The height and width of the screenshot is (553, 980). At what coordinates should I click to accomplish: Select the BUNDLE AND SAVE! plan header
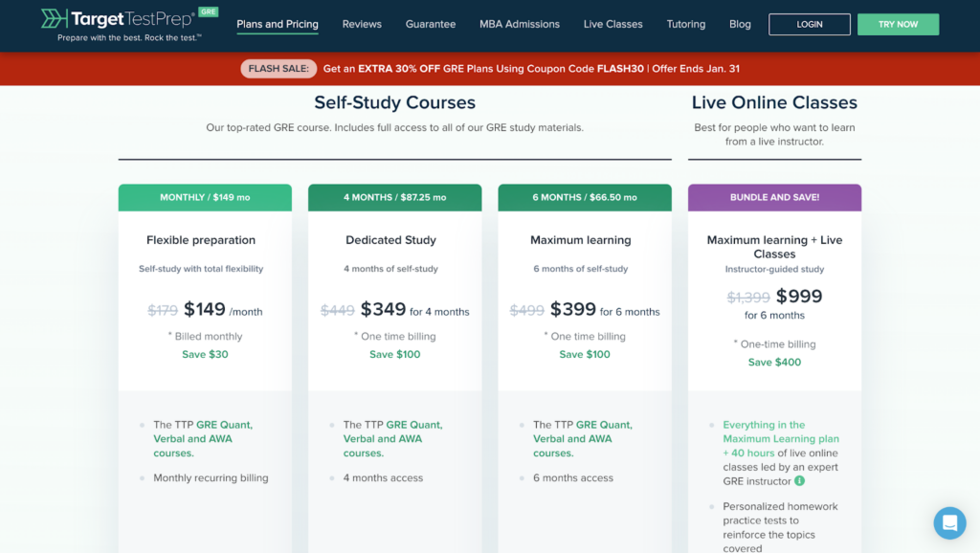pyautogui.click(x=774, y=196)
